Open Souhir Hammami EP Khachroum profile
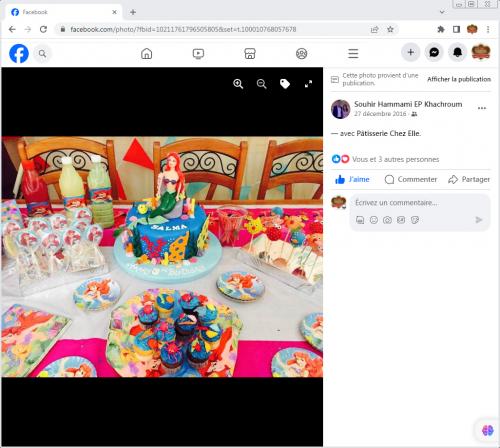 click(x=408, y=104)
